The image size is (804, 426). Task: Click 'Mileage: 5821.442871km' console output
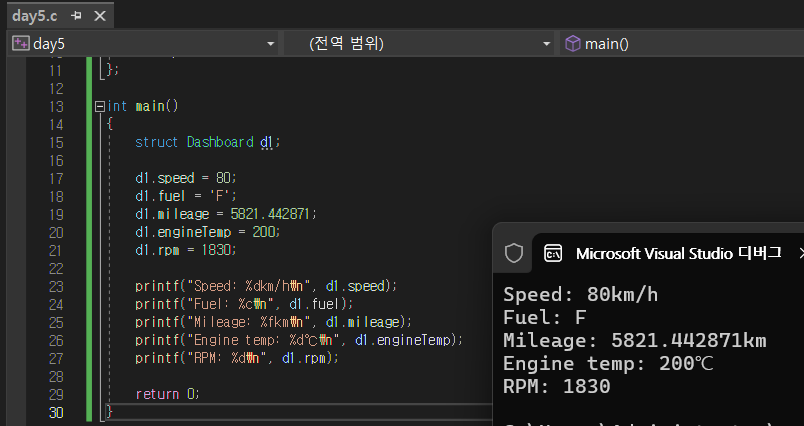coord(635,341)
